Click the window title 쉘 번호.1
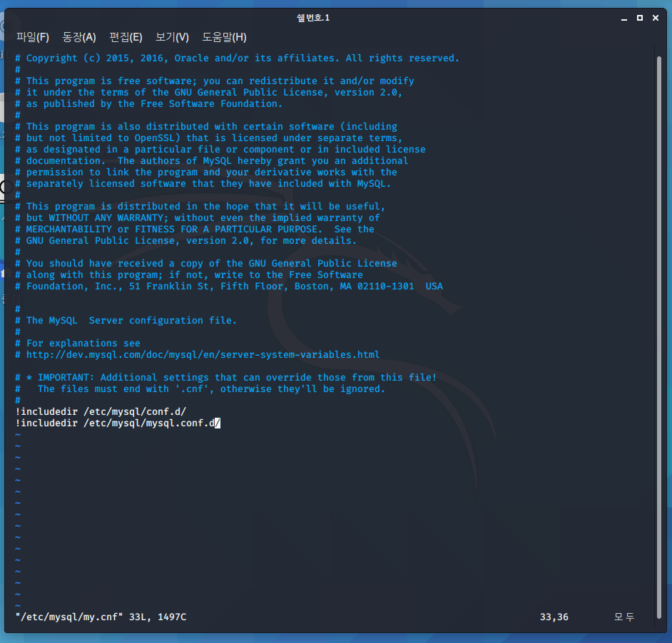This screenshot has height=643, width=672. tap(313, 18)
